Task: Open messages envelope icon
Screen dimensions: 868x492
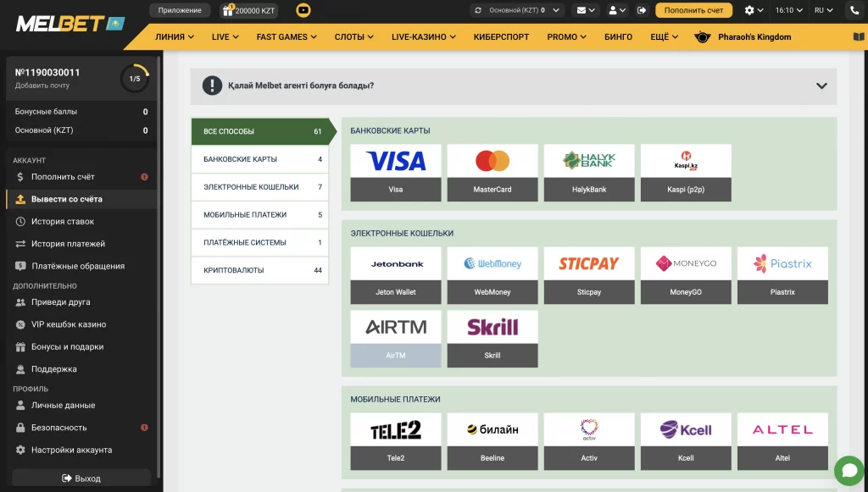Action: point(585,10)
